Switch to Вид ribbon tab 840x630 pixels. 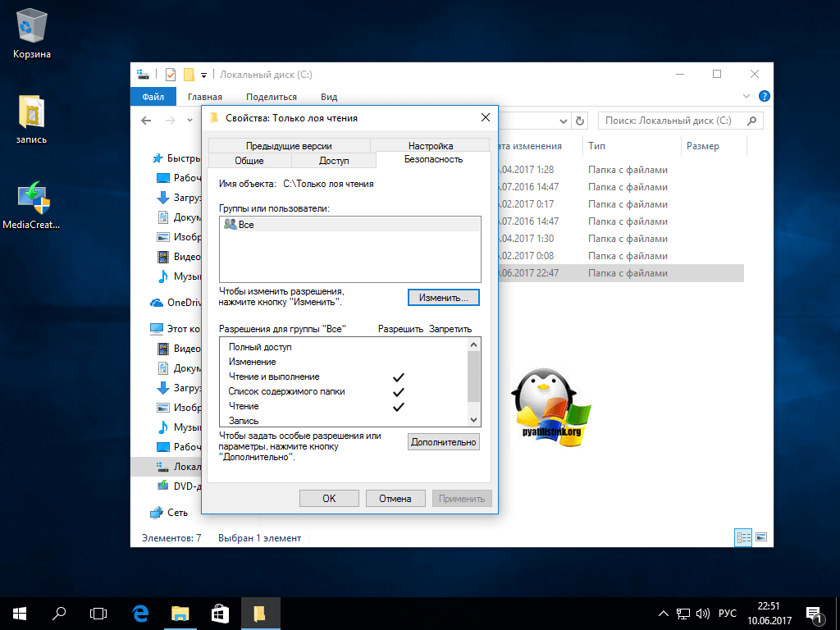(x=329, y=97)
